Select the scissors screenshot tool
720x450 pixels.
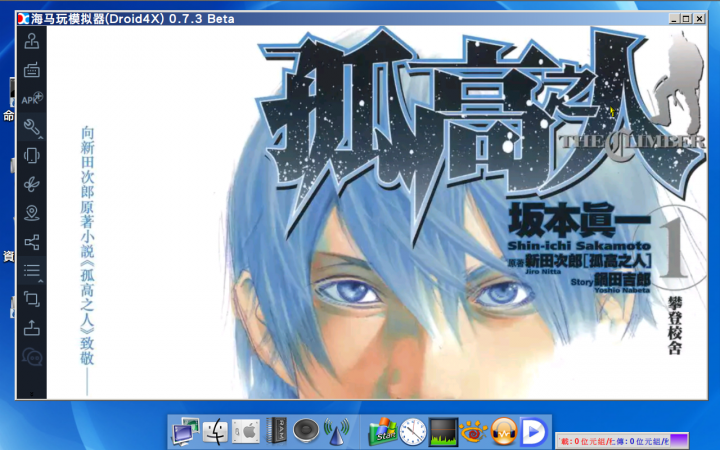click(31, 184)
